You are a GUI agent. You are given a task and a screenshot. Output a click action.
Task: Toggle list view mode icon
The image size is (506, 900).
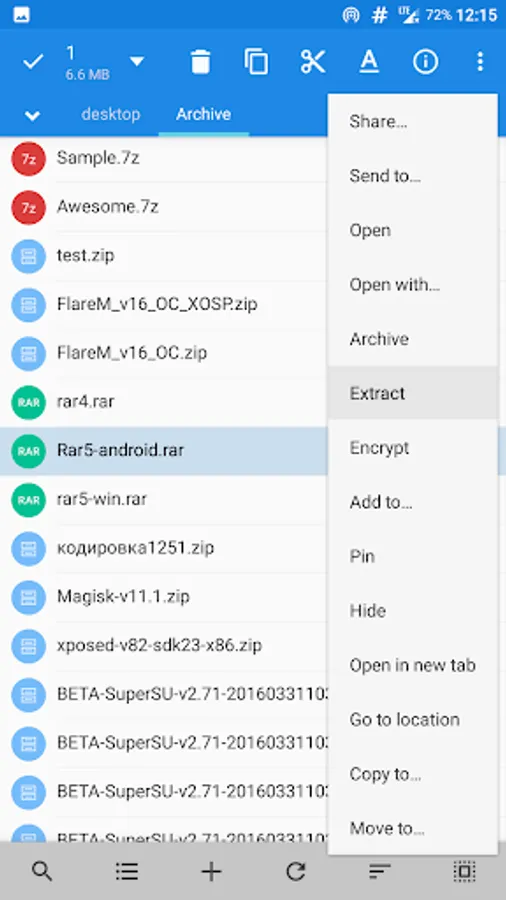[126, 872]
